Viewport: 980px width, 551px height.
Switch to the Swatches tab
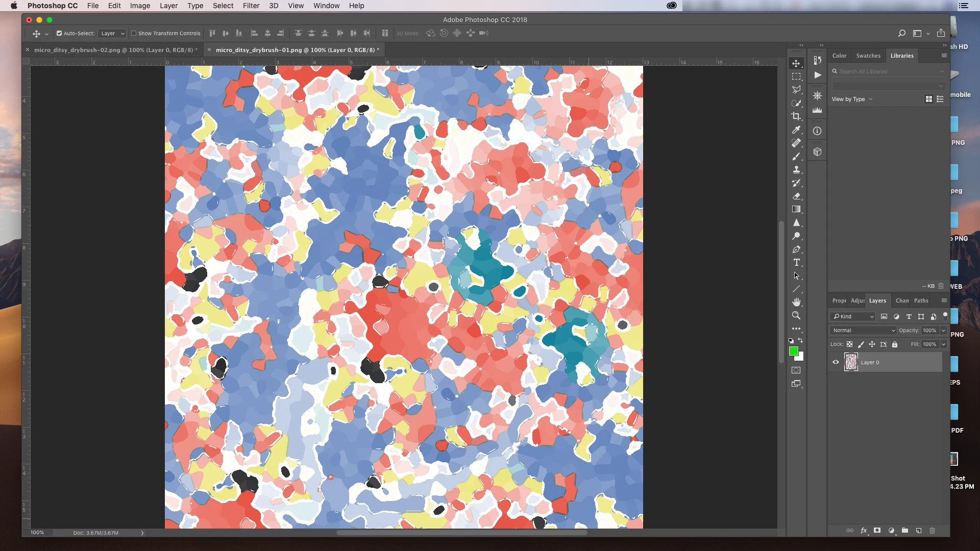868,56
